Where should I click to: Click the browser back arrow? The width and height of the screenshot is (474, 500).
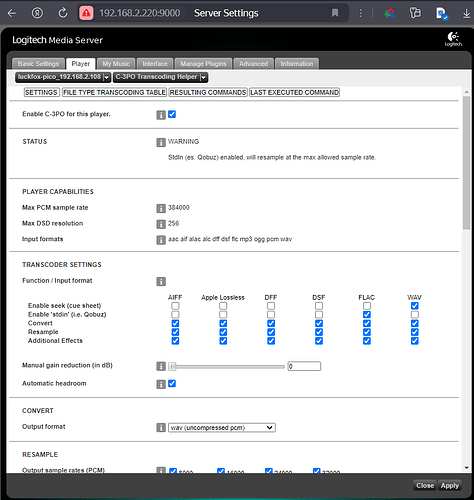point(12,13)
